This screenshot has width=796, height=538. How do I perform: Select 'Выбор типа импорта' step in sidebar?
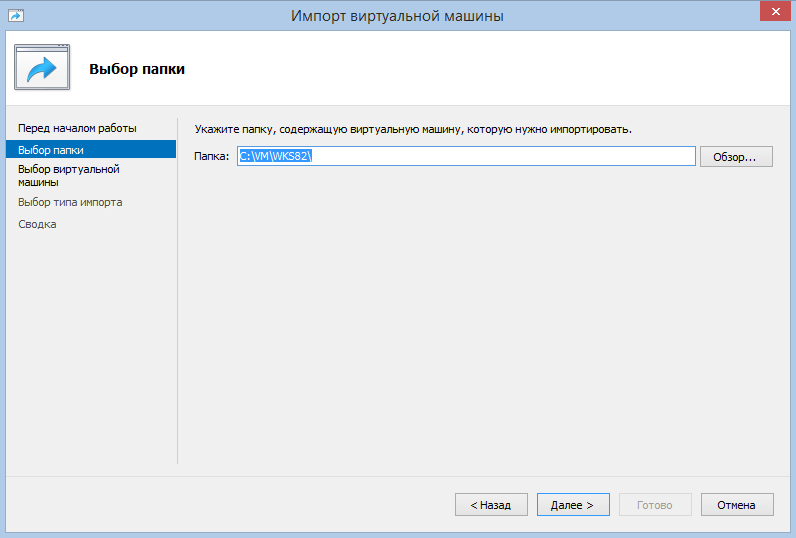coord(70,202)
